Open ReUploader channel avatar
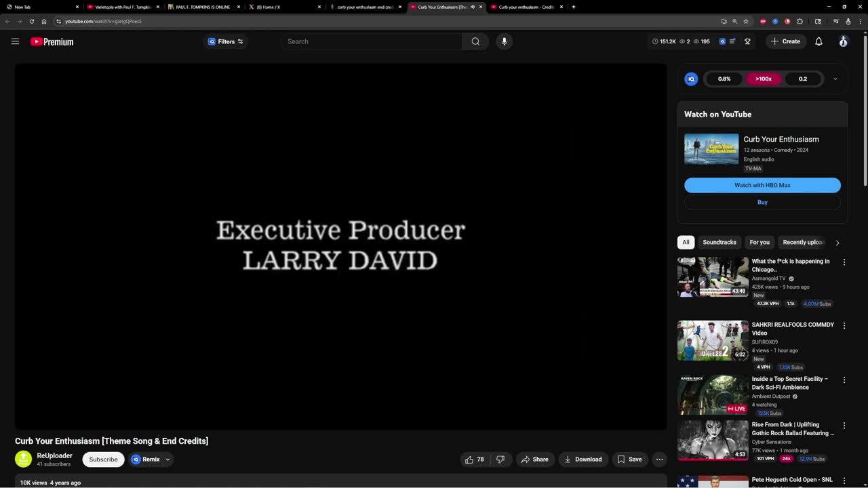This screenshot has width=868, height=488. tap(24, 460)
